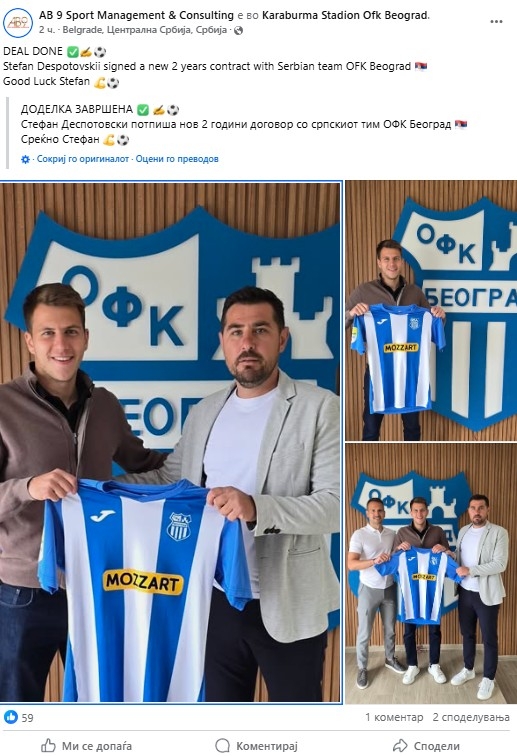Open the top-right photo of player with jersey
Viewport: 517px width, 756px height.
[431, 310]
